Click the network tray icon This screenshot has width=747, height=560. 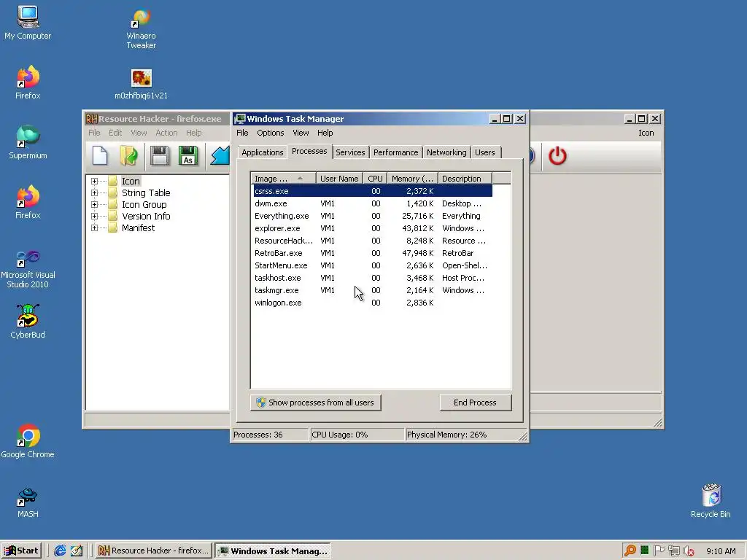pos(673,551)
